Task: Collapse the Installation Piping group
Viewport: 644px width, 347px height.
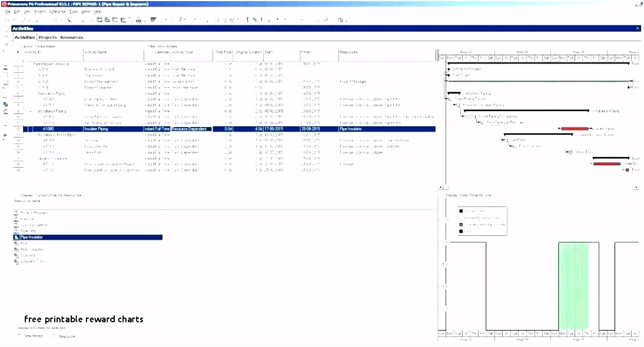Action: click(31, 111)
